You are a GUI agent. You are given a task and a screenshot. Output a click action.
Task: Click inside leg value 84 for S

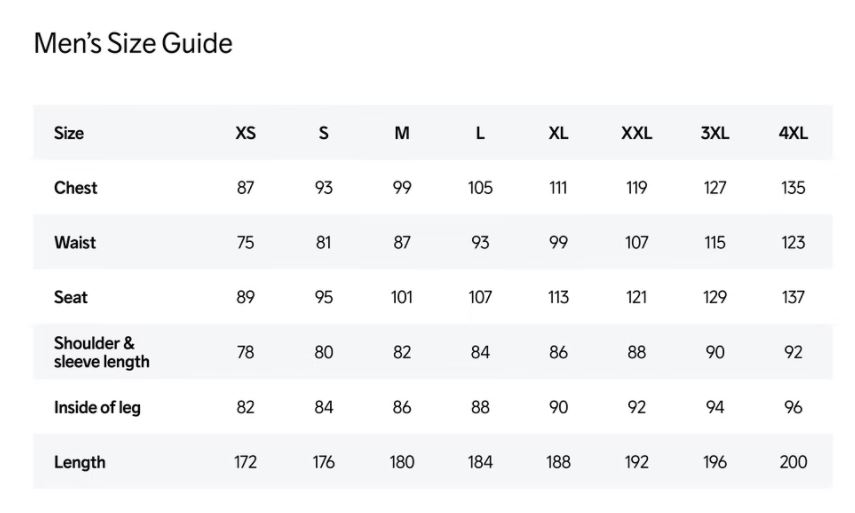pos(323,407)
